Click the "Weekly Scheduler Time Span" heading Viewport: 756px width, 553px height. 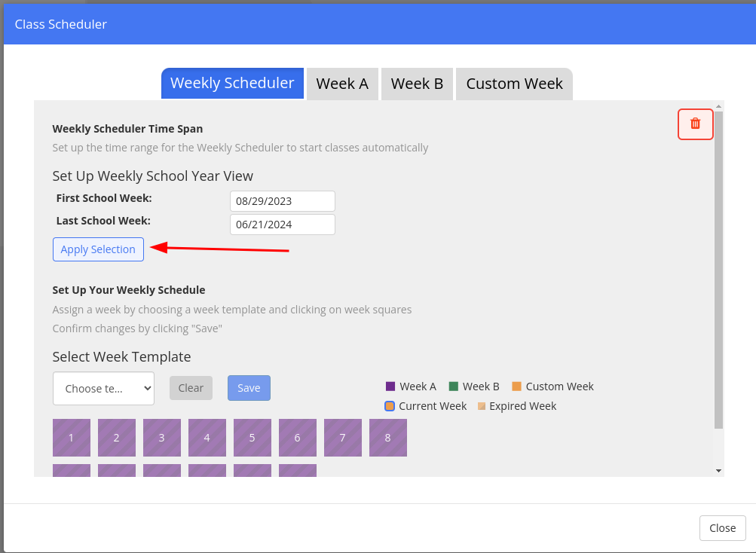pyautogui.click(x=127, y=129)
